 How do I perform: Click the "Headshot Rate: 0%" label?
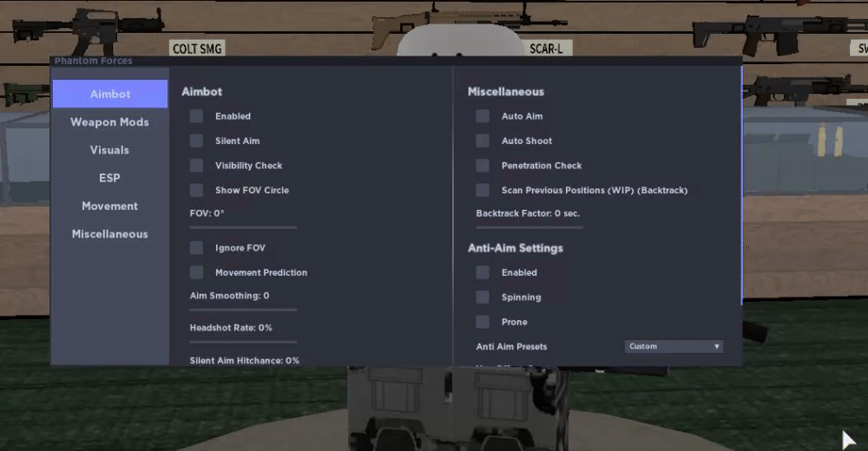[231, 328]
